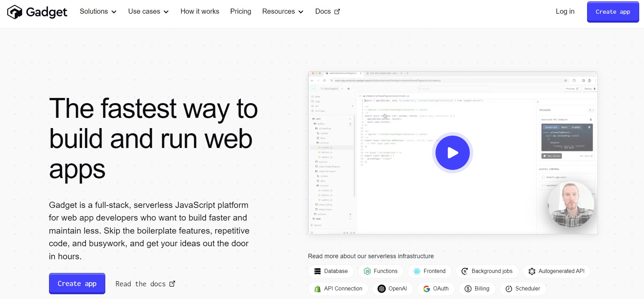644x299 pixels.
Task: Click the clock Scheduler icon
Action: pos(509,289)
